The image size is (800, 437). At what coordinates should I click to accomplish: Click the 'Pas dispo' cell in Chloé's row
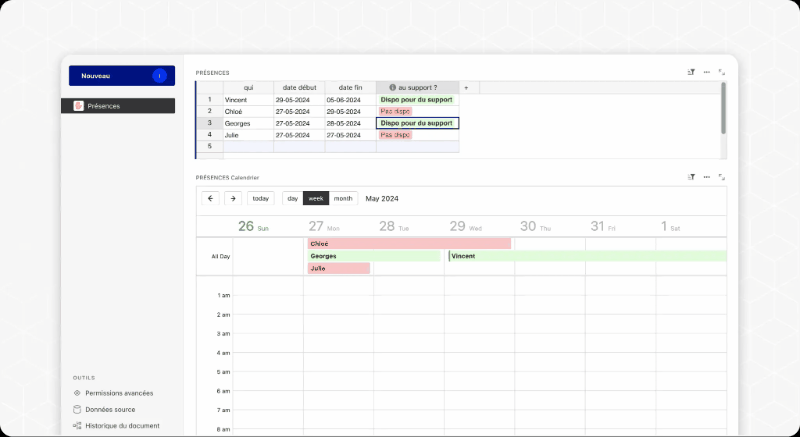[x=418, y=112]
